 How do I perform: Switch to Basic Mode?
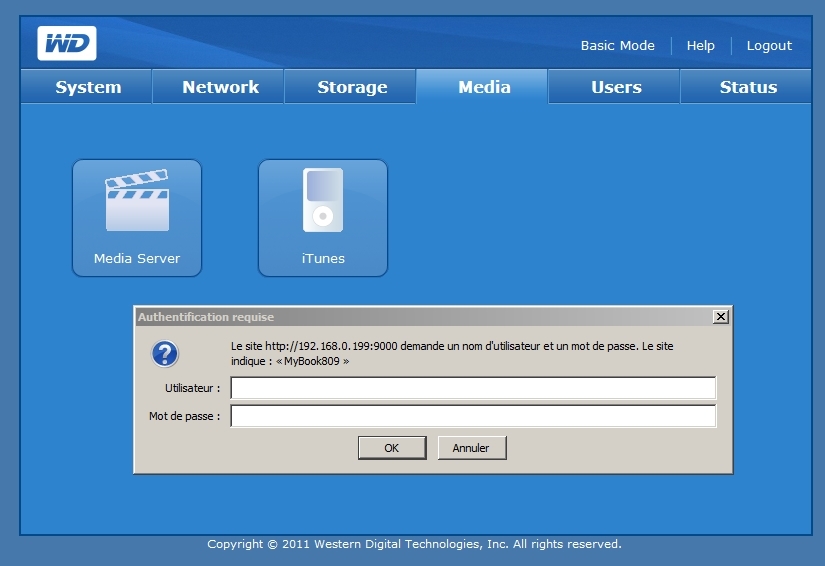(618, 46)
